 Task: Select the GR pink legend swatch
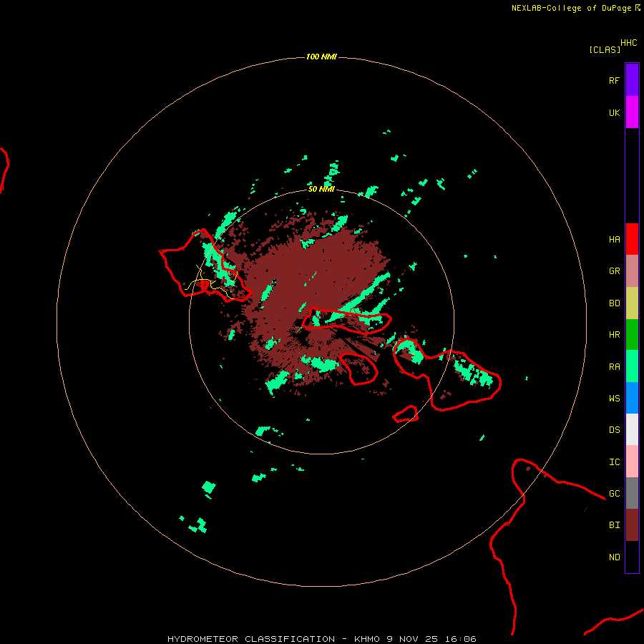tap(632, 271)
